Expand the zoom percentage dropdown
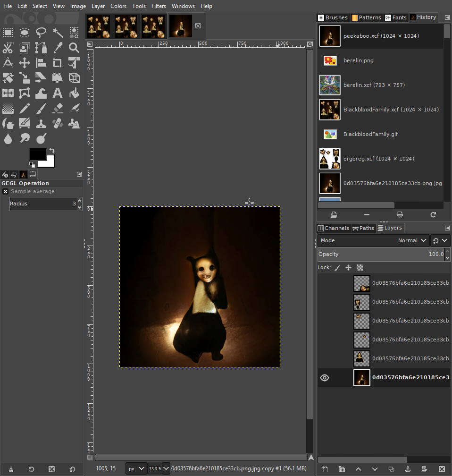The image size is (452, 476). pyautogui.click(x=166, y=469)
